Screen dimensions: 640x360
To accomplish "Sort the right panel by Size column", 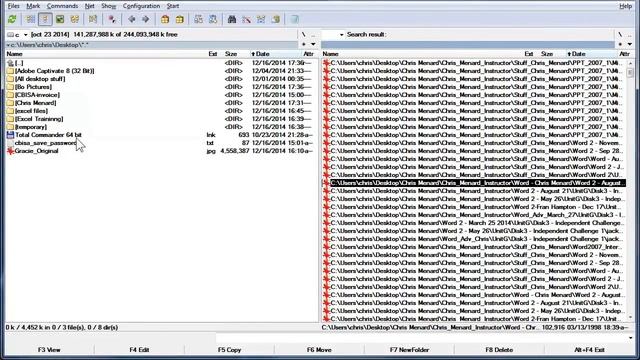I will 547,54.
